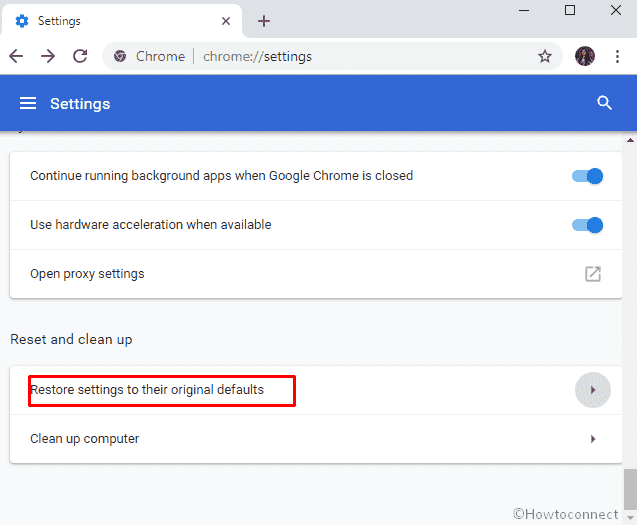637x525 pixels.
Task: Click Open proxy settings text
Action: click(87, 274)
